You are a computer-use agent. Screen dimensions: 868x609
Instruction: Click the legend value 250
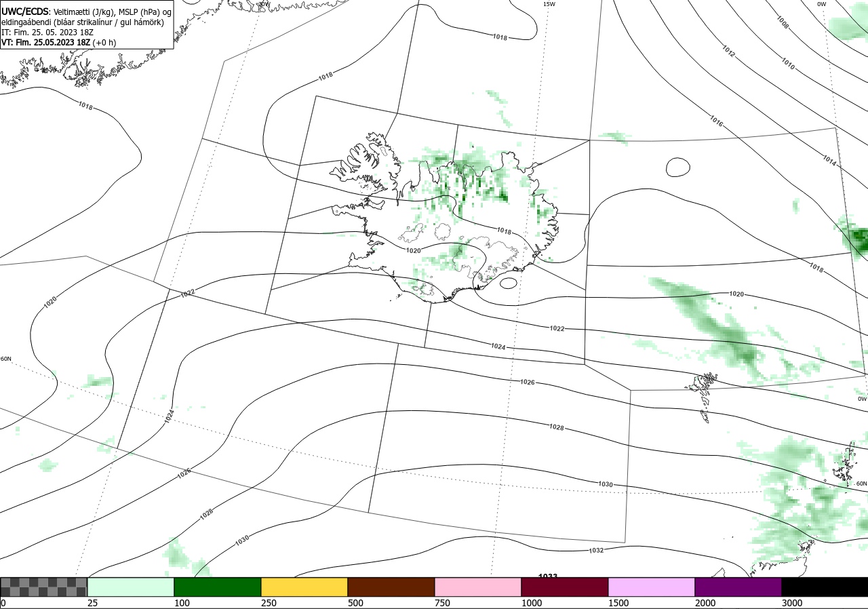pos(269,603)
